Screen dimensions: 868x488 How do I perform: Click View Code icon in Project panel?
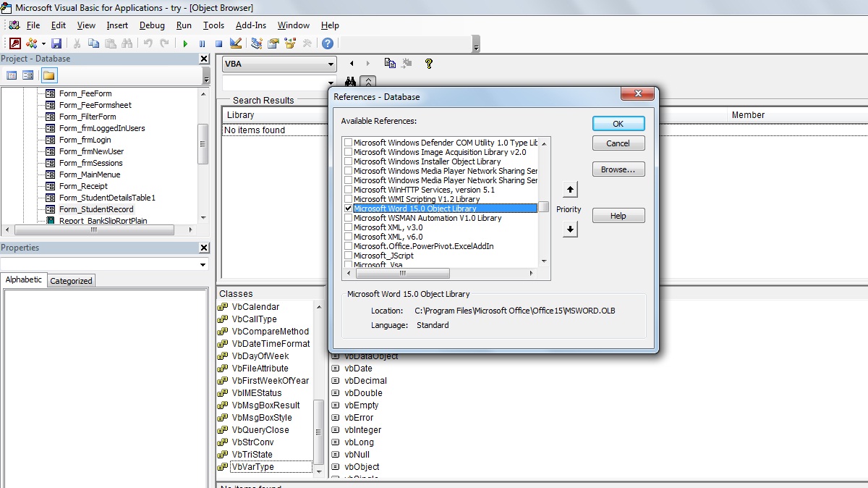[12, 75]
